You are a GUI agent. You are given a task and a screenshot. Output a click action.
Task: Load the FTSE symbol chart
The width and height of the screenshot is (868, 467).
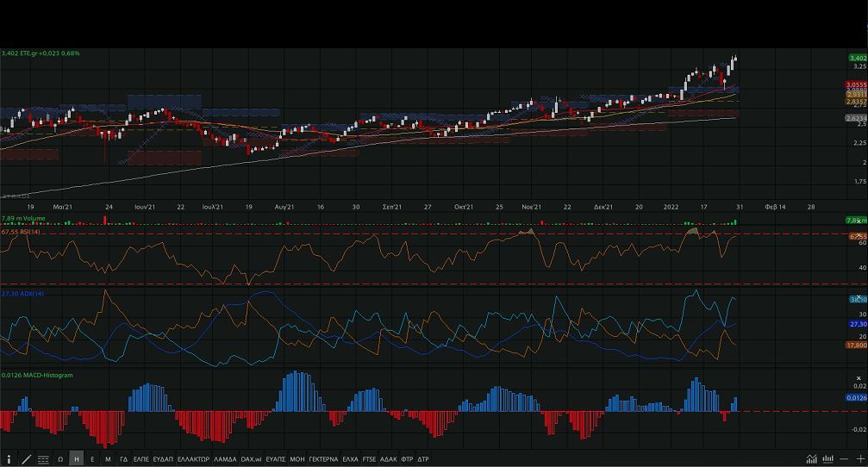coord(369,459)
